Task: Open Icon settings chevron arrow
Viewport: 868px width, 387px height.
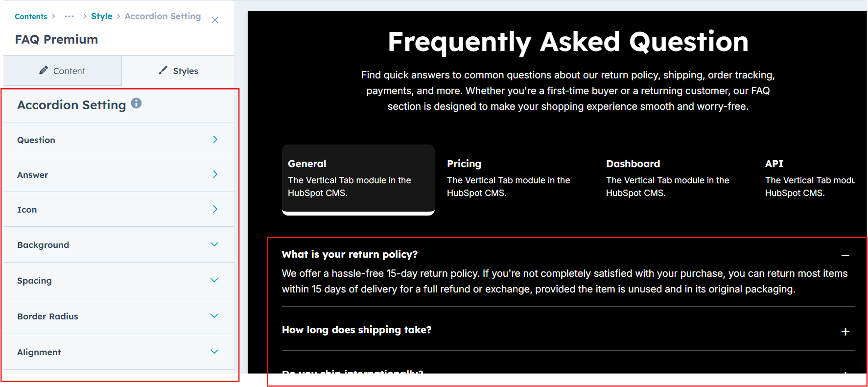Action: 215,209
